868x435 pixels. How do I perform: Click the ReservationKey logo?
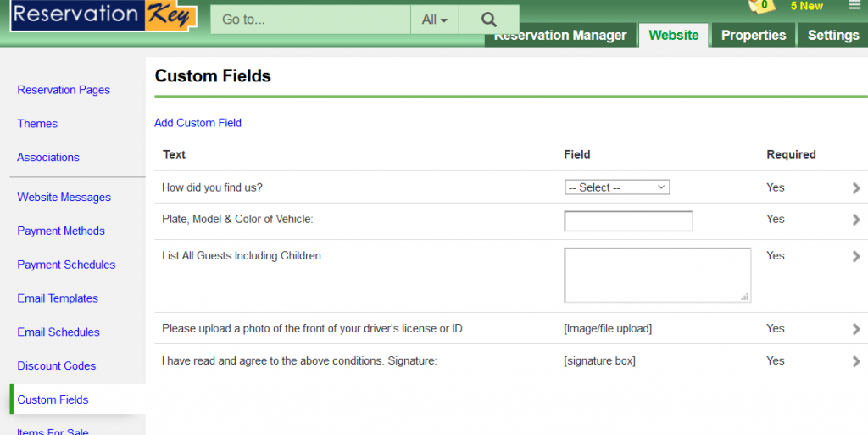pyautogui.click(x=103, y=16)
